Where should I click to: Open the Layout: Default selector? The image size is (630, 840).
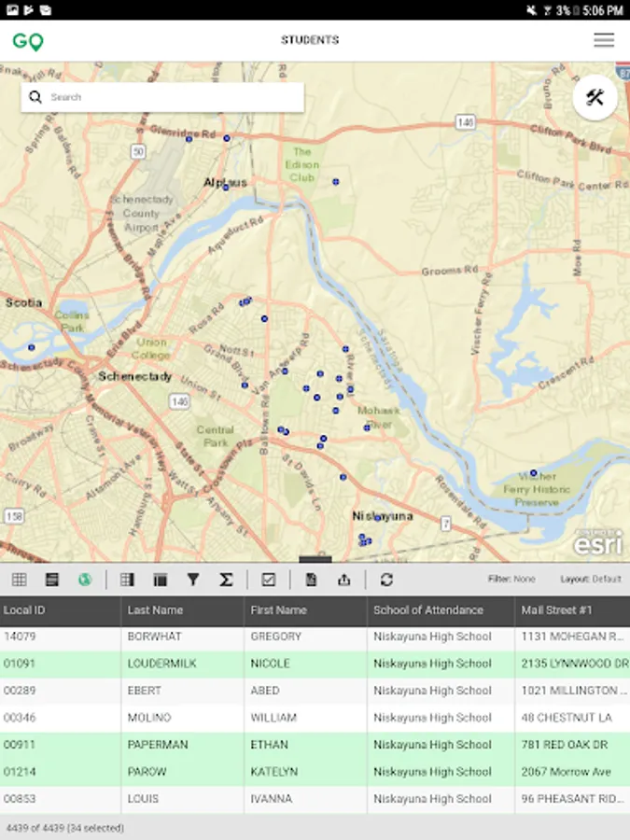tap(591, 580)
